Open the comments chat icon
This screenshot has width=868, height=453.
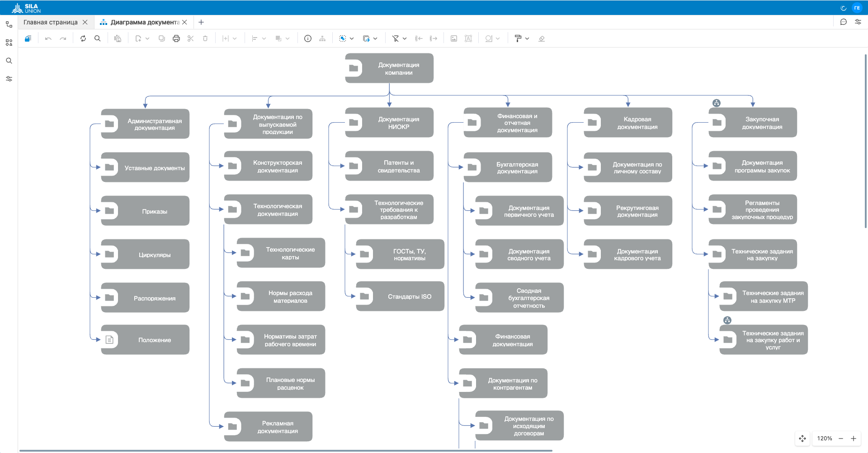coord(844,22)
